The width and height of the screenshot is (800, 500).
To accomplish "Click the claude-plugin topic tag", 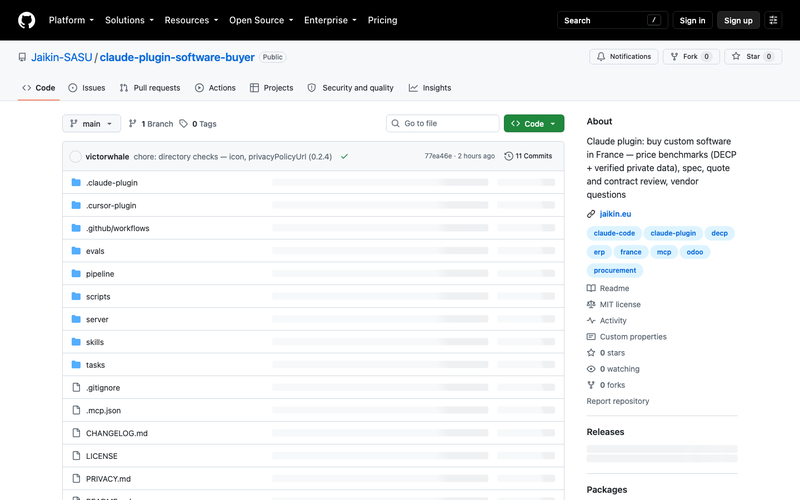I will pos(673,233).
